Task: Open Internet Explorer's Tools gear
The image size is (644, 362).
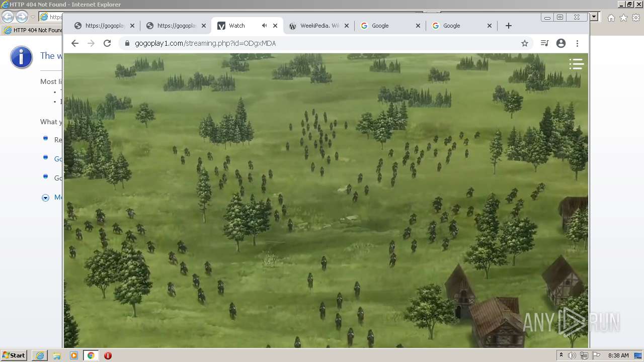Action: [x=635, y=18]
